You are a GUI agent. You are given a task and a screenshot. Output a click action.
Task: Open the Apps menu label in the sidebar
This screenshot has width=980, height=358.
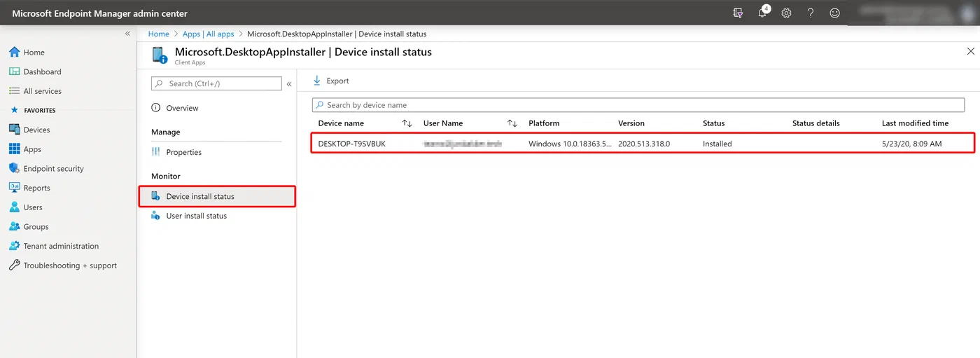32,149
